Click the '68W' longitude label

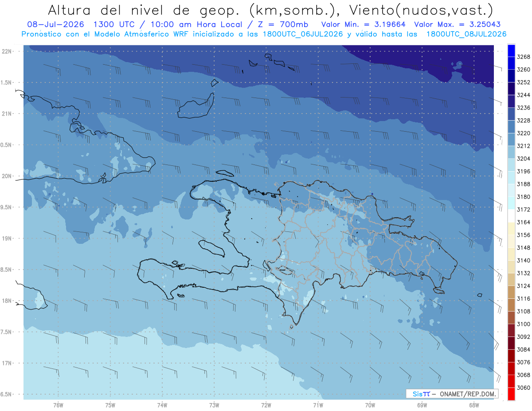coord(474,405)
